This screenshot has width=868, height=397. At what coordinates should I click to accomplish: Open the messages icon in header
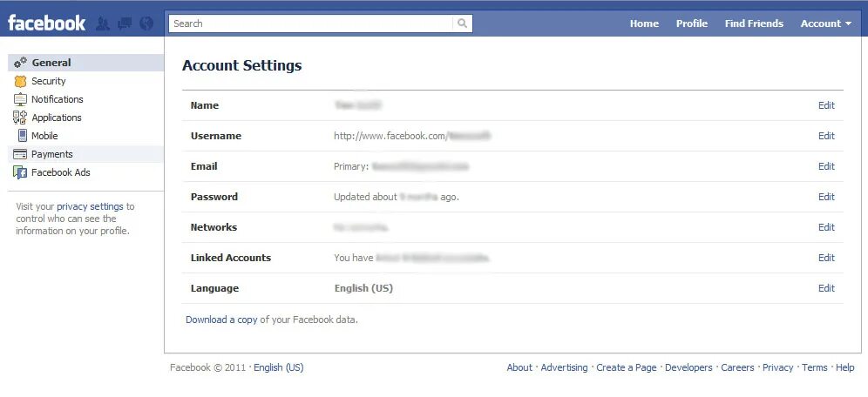[x=125, y=24]
